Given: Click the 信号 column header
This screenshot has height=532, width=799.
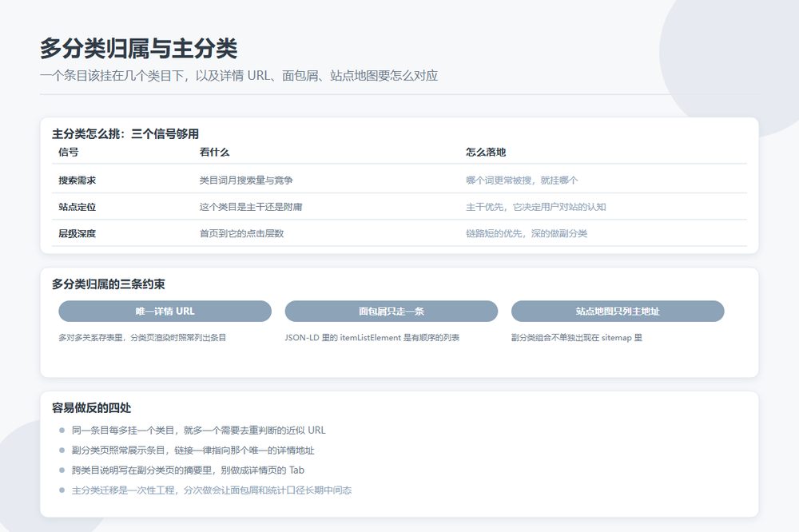Looking at the screenshot, I should 68,152.
